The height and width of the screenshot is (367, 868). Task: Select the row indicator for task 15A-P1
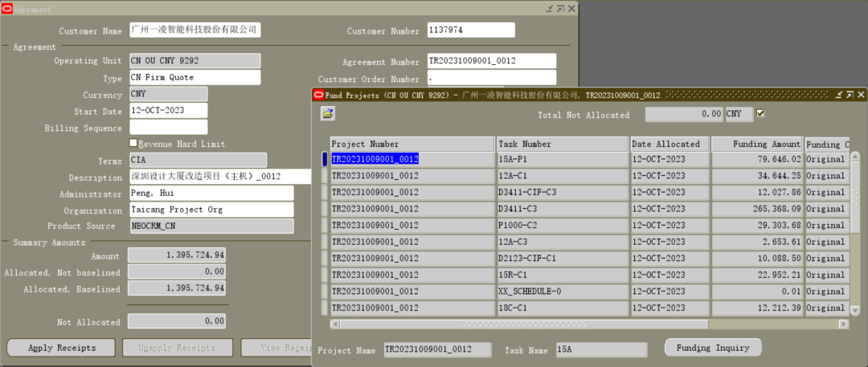click(x=325, y=160)
